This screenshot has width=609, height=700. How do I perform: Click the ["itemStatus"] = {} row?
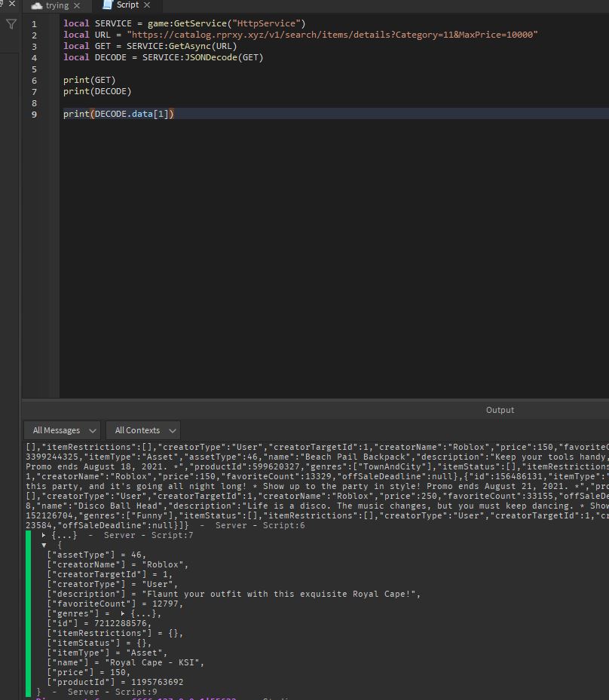pos(99,643)
